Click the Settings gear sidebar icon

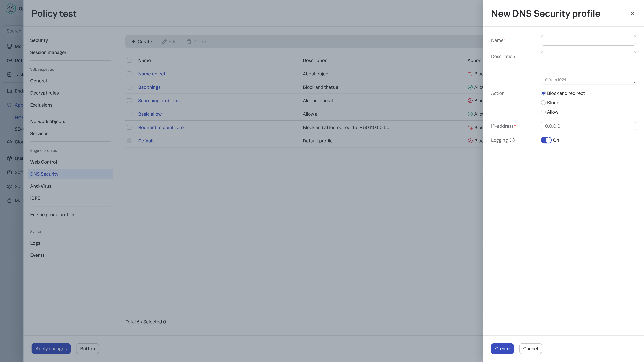(9, 186)
